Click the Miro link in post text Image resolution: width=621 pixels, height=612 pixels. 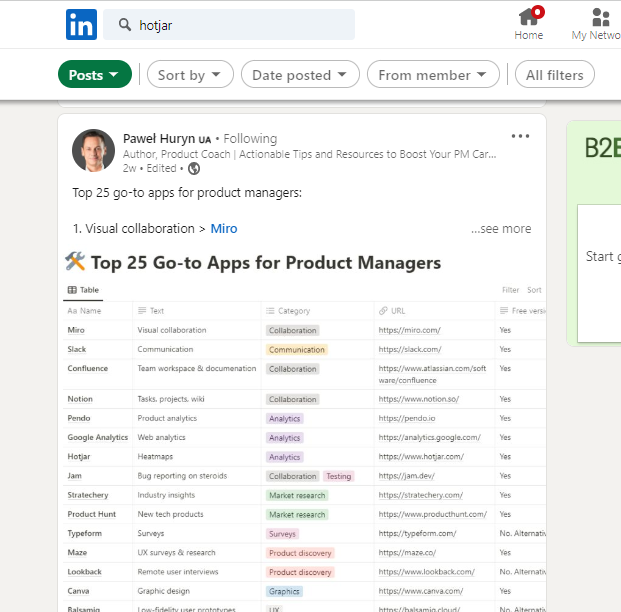(x=224, y=229)
